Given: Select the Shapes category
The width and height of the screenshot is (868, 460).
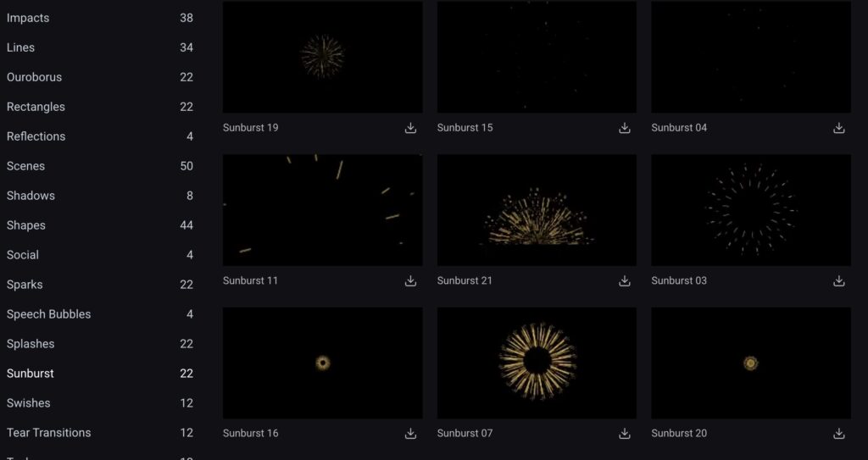Looking at the screenshot, I should click(100, 225).
